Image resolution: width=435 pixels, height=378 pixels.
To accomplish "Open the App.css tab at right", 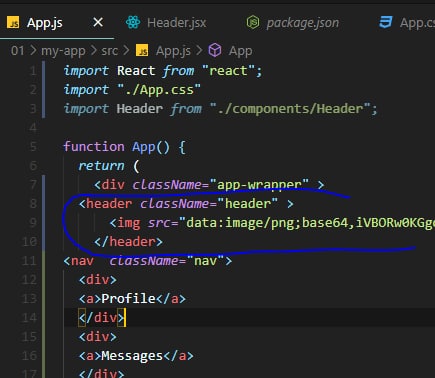I will coord(407,23).
